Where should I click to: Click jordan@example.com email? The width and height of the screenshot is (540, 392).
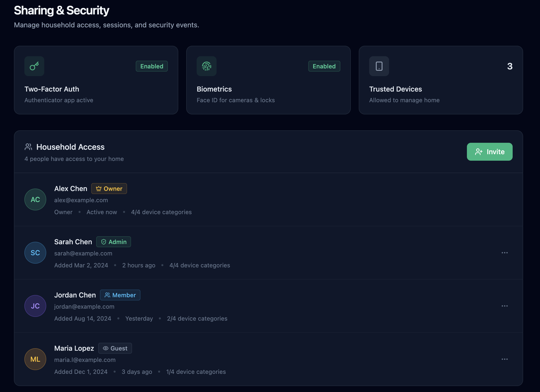pos(84,307)
